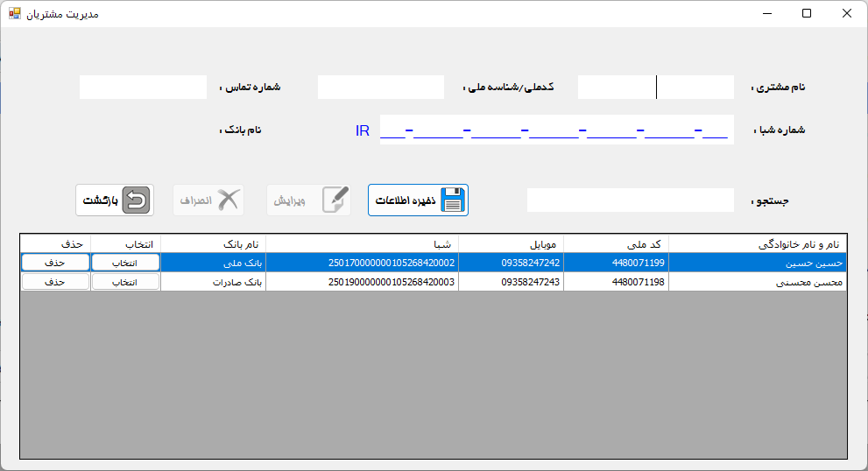Click انتخاب button in حسین حسین row
Image resolution: width=868 pixels, height=471 pixels.
click(x=125, y=263)
